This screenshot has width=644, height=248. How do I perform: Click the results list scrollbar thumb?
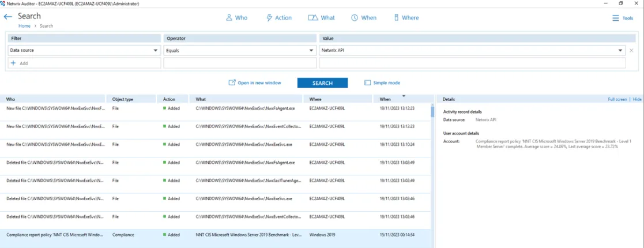(x=432, y=112)
